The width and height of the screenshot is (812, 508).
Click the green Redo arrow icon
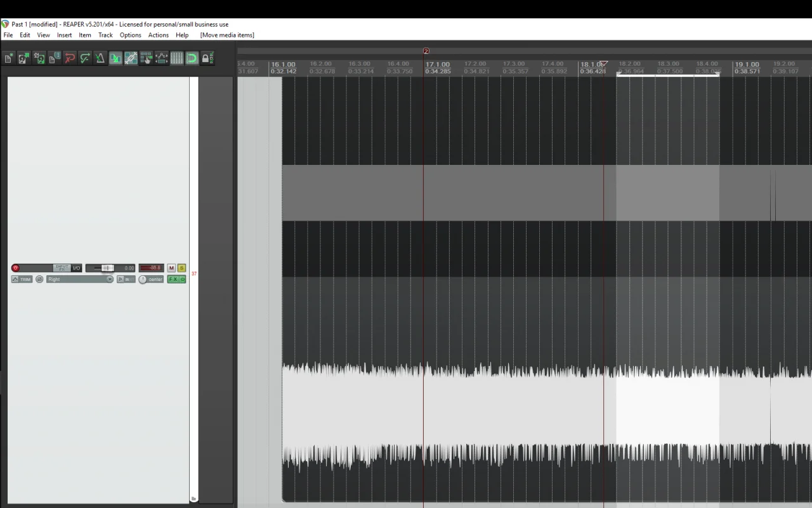click(x=85, y=58)
